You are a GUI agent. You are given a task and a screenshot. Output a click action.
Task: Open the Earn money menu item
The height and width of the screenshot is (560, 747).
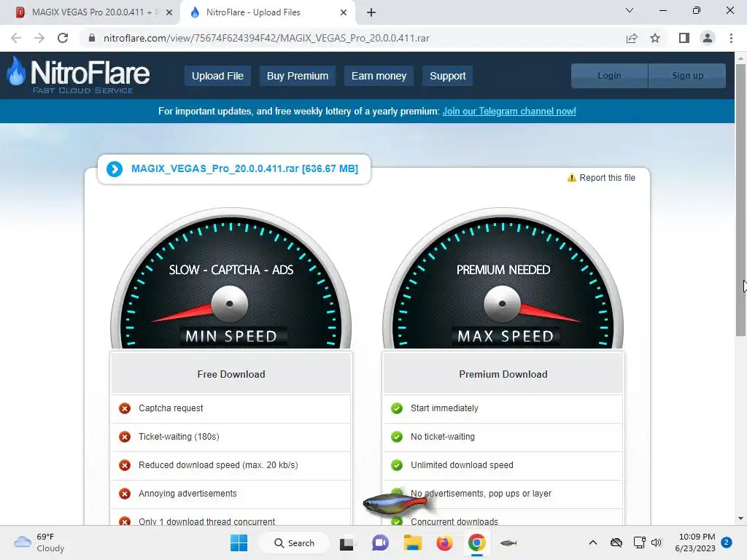[x=379, y=76]
